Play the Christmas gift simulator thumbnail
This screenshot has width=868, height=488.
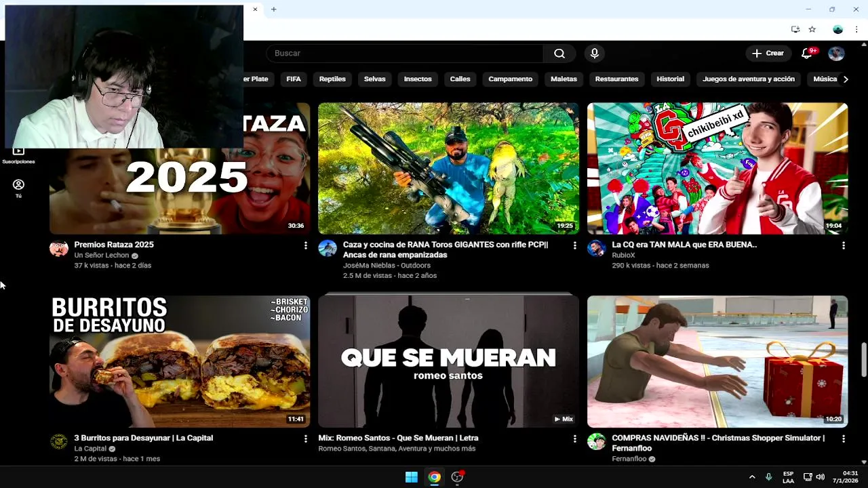(x=717, y=361)
